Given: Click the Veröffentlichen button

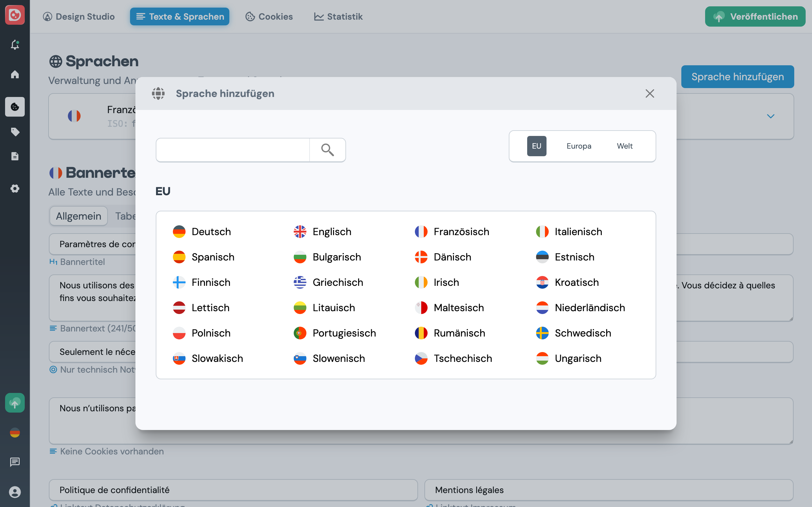Looking at the screenshot, I should click(x=755, y=16).
